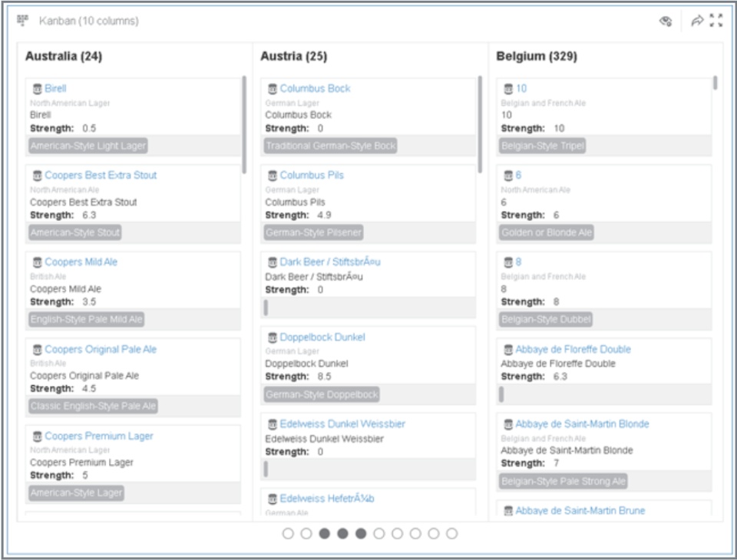
Task: Click the Belgium column scrollbar thumb
Action: tap(716, 83)
